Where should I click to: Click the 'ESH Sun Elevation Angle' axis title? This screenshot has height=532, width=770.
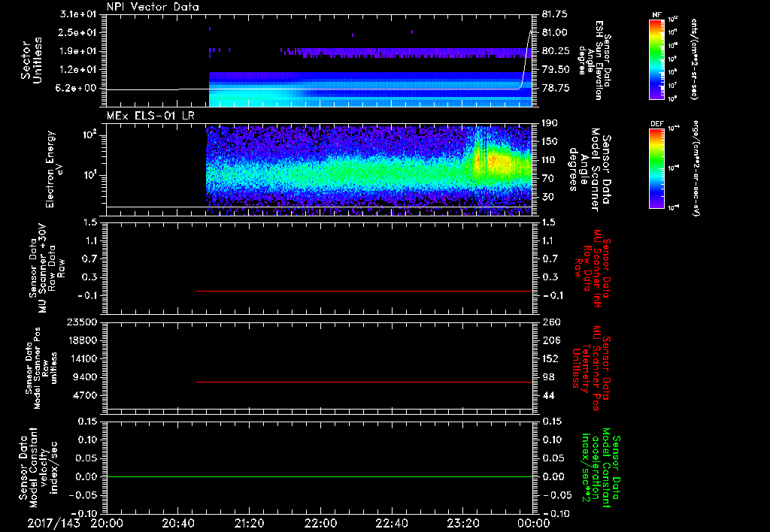593,60
